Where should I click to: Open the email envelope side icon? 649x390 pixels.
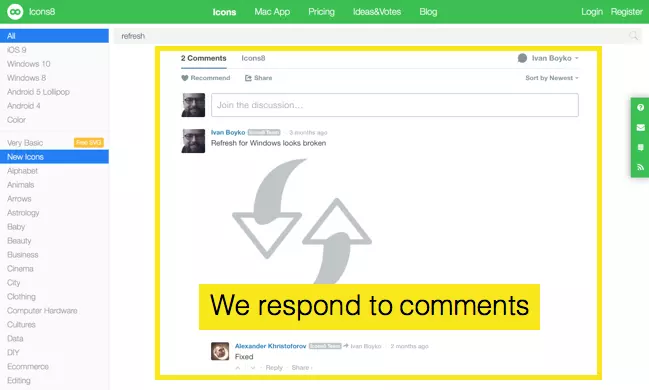(x=640, y=128)
